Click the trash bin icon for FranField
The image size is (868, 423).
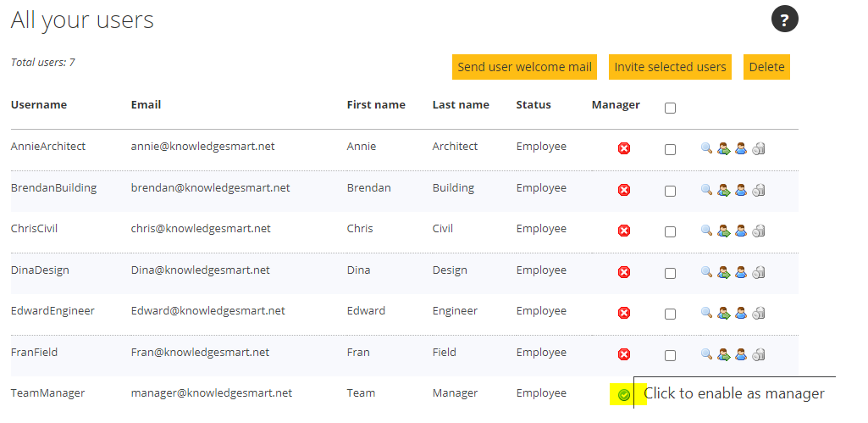coord(759,354)
